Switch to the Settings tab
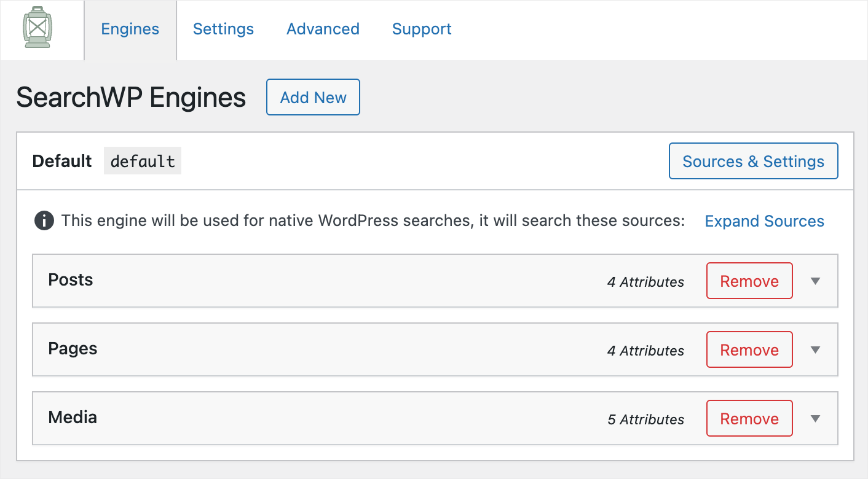 coord(223,29)
